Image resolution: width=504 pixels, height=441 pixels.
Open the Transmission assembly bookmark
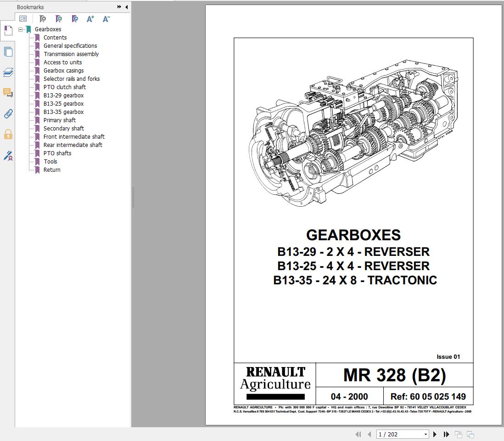[x=71, y=54]
